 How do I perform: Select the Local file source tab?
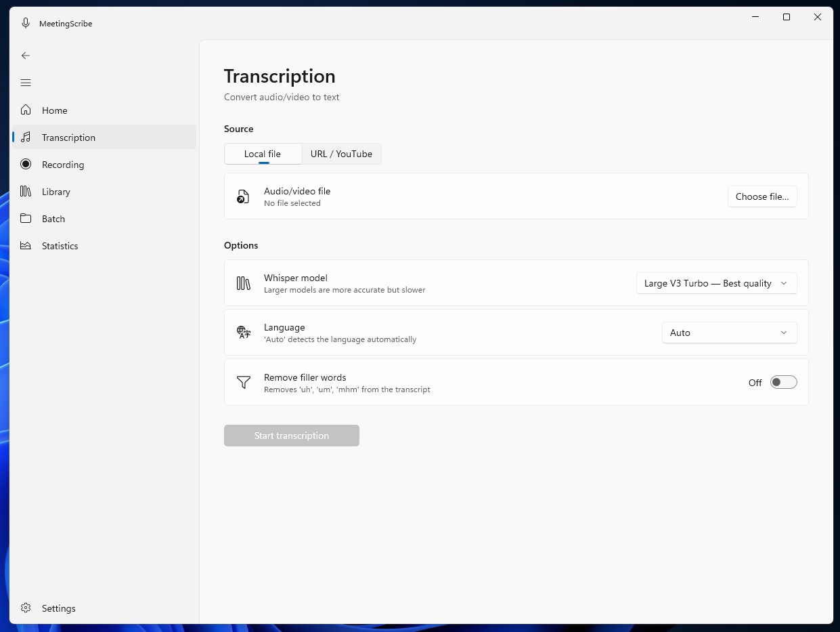pyautogui.click(x=263, y=154)
